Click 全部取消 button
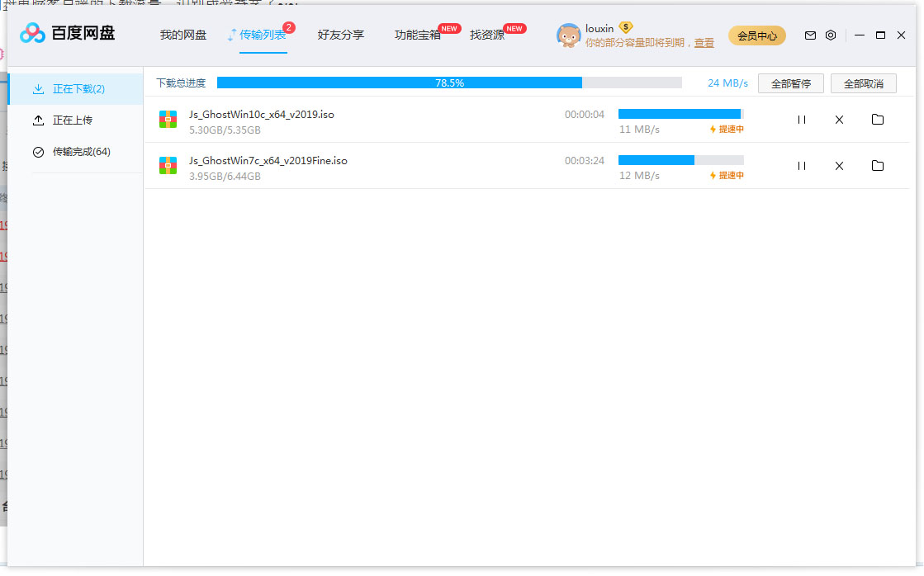Screen dimensions: 924x576 (863, 83)
